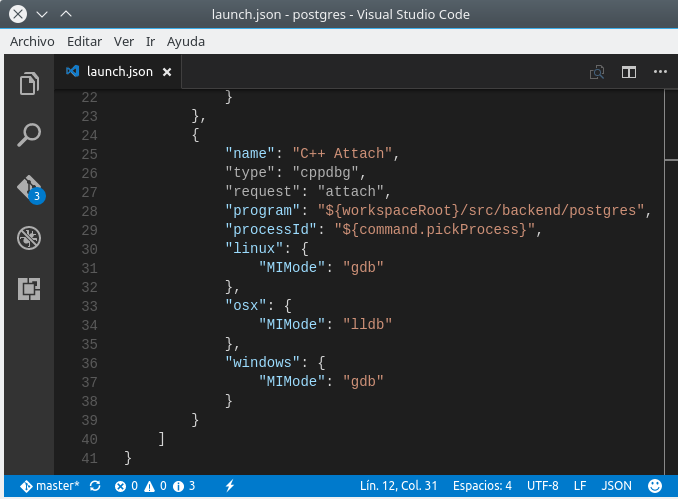Close the launch.json tab
Screen dimensions: 678x499
coord(167,72)
